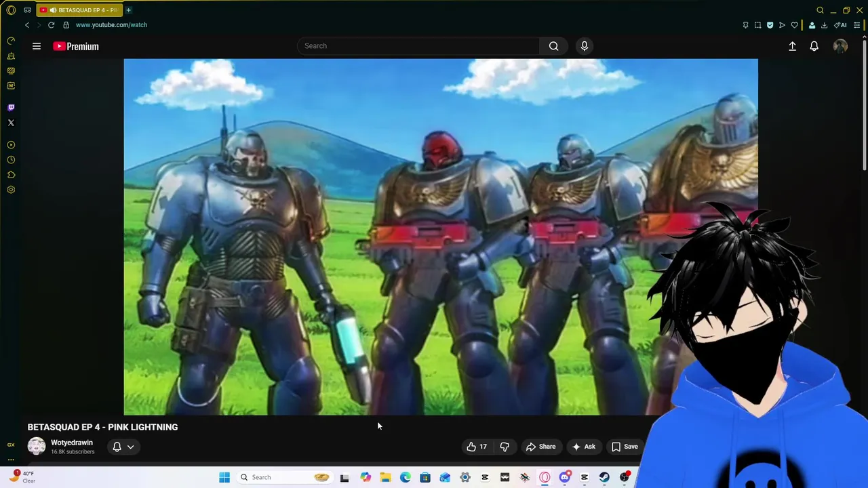
Task: Open the Player panel in sidebar
Action: 11,145
